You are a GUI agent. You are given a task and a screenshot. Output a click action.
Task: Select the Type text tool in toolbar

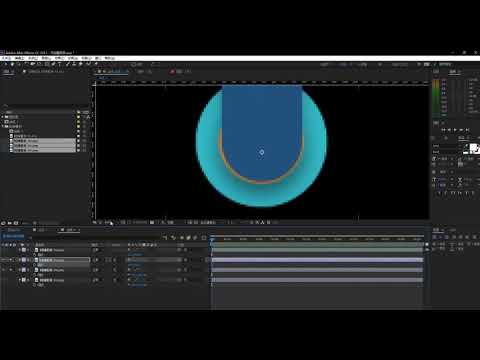click(60, 64)
